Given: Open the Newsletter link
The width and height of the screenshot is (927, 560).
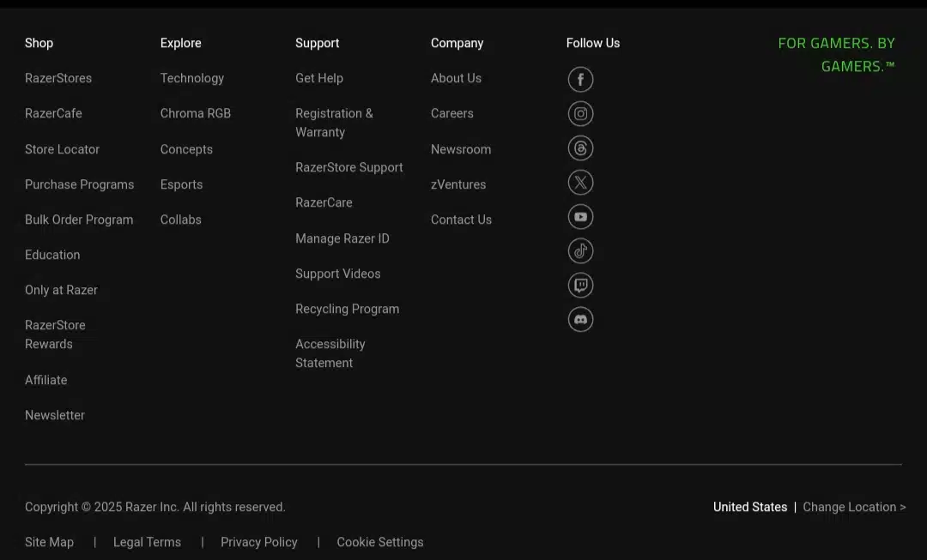Looking at the screenshot, I should coord(54,415).
